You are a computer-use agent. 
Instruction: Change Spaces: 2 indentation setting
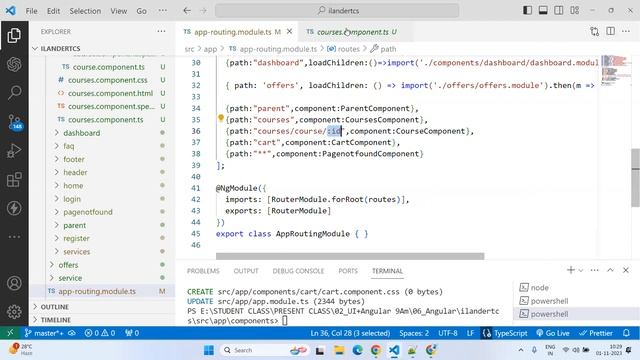pos(414,333)
